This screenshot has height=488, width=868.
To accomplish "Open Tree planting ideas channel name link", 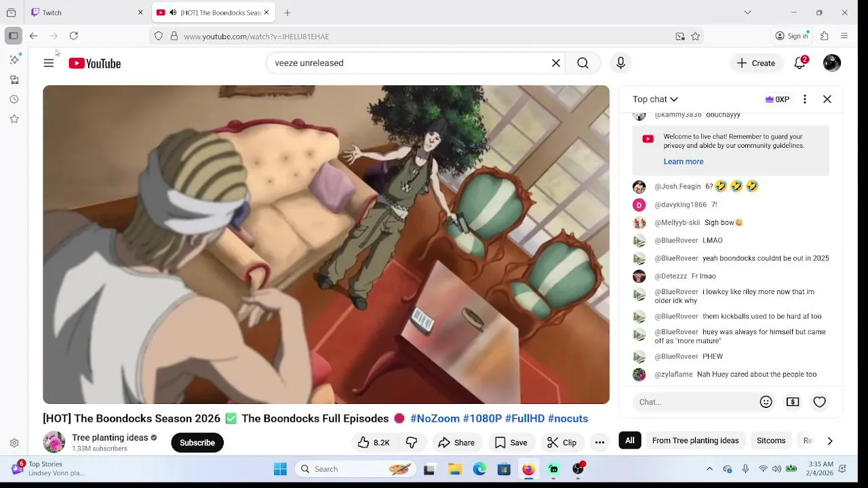I will click(x=110, y=438).
